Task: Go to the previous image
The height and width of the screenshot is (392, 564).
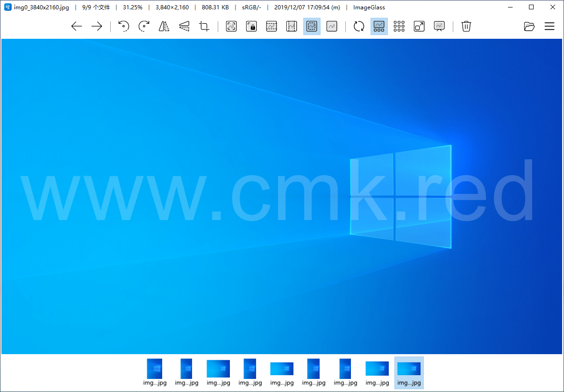Action: pyautogui.click(x=77, y=27)
